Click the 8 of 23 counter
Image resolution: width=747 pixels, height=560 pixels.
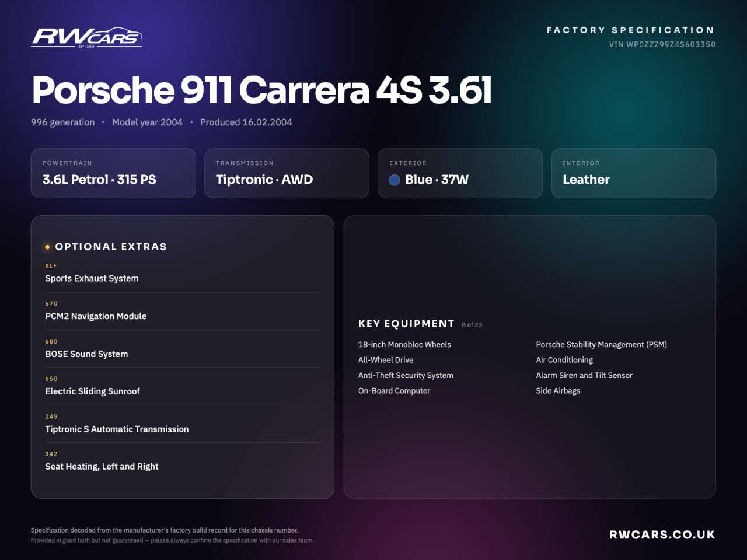472,325
